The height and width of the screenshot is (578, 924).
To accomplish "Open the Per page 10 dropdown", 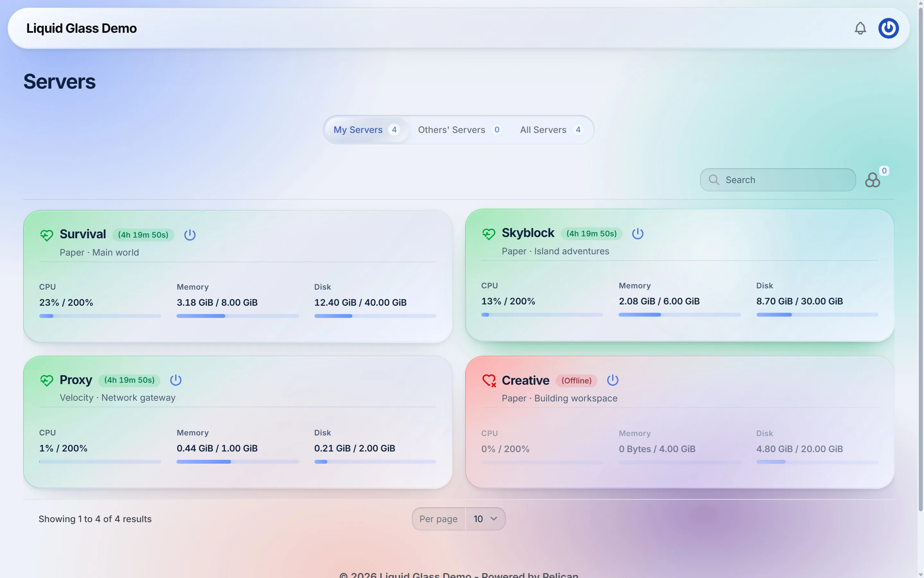I will point(485,519).
